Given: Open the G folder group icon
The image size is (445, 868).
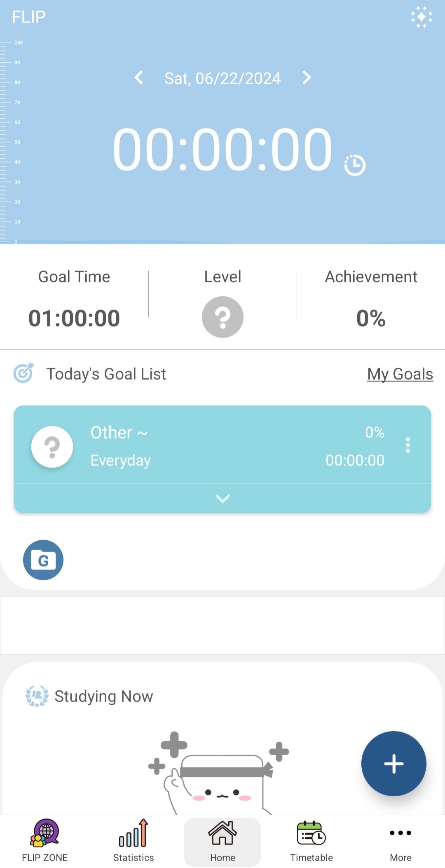Looking at the screenshot, I should click(43, 560).
